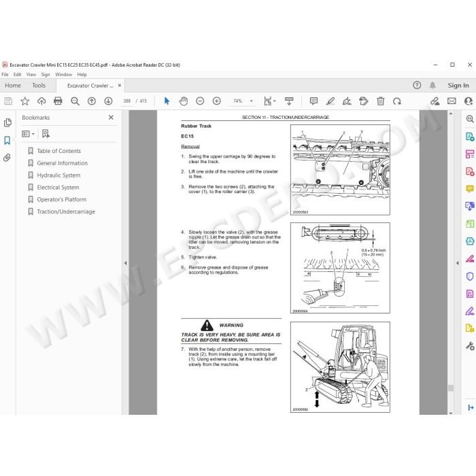Open the Protect shield tool in right pane
The image size is (476, 476).
[x=470, y=276]
